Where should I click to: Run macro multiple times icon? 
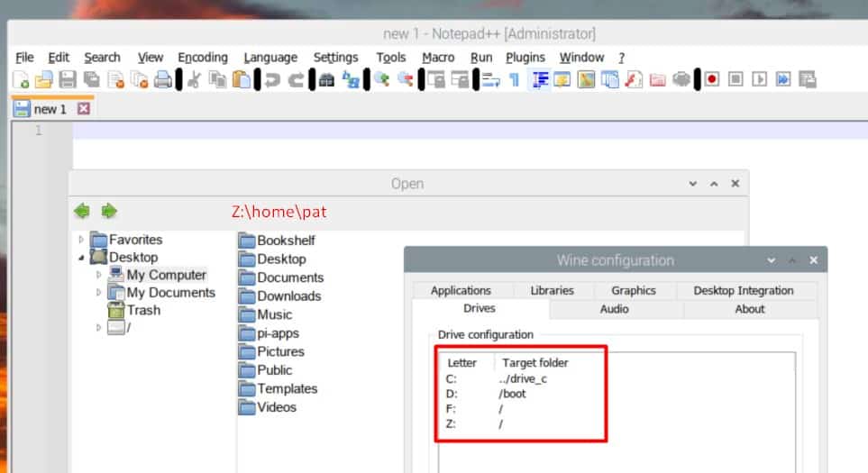(783, 79)
